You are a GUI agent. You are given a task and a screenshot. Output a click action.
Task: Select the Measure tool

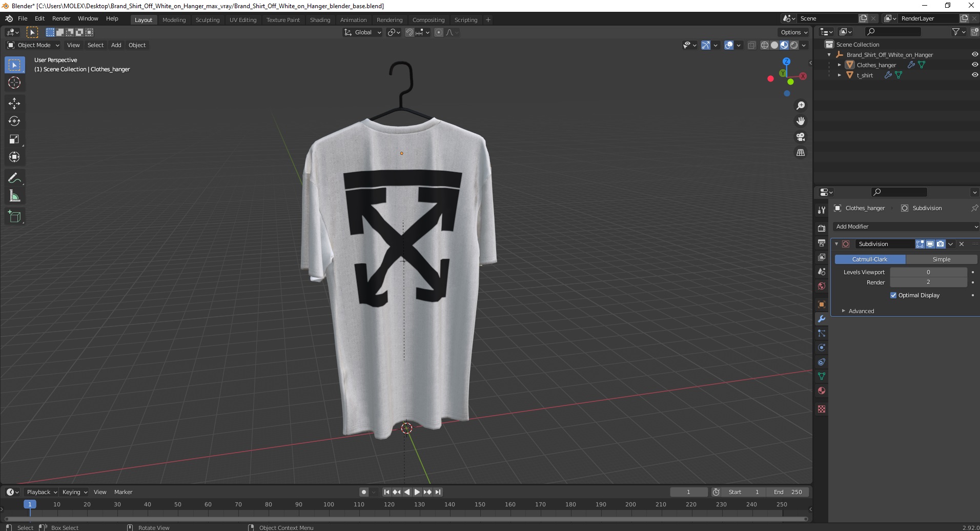click(x=14, y=196)
